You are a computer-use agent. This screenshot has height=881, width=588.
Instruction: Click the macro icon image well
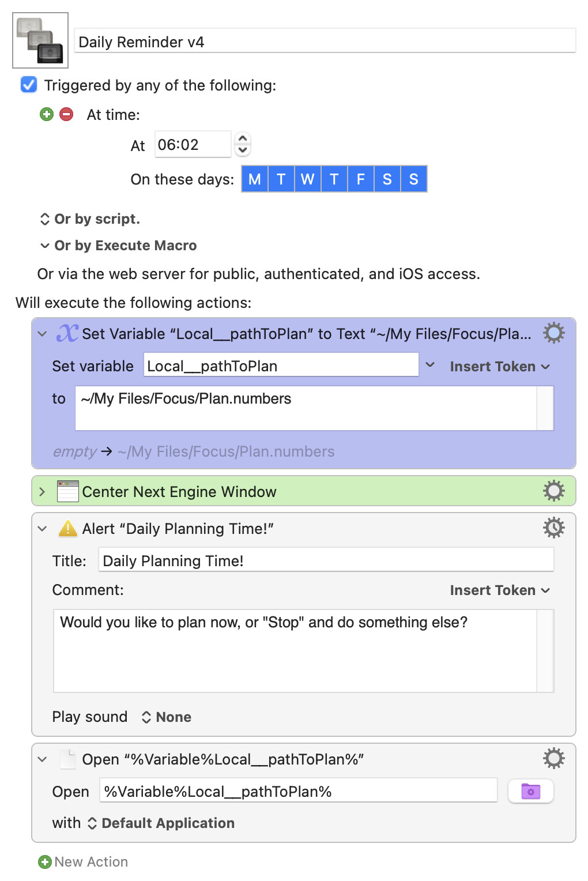(x=40, y=40)
